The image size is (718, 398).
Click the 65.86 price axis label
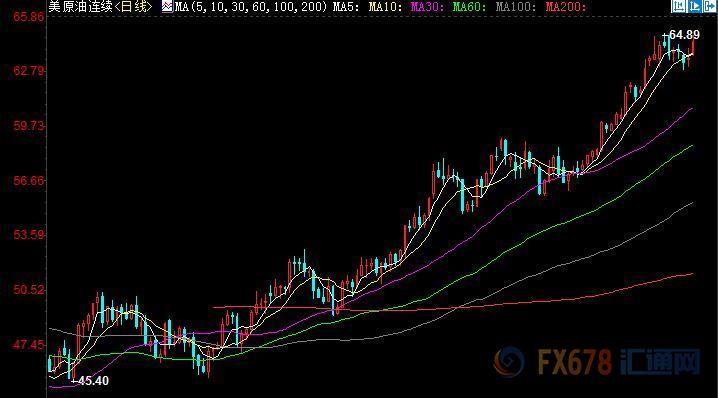pos(29,17)
